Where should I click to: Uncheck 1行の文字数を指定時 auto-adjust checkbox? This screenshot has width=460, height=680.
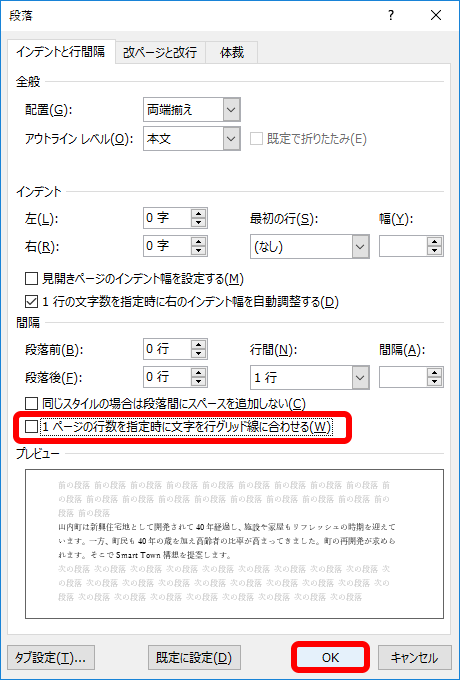click(x=31, y=301)
